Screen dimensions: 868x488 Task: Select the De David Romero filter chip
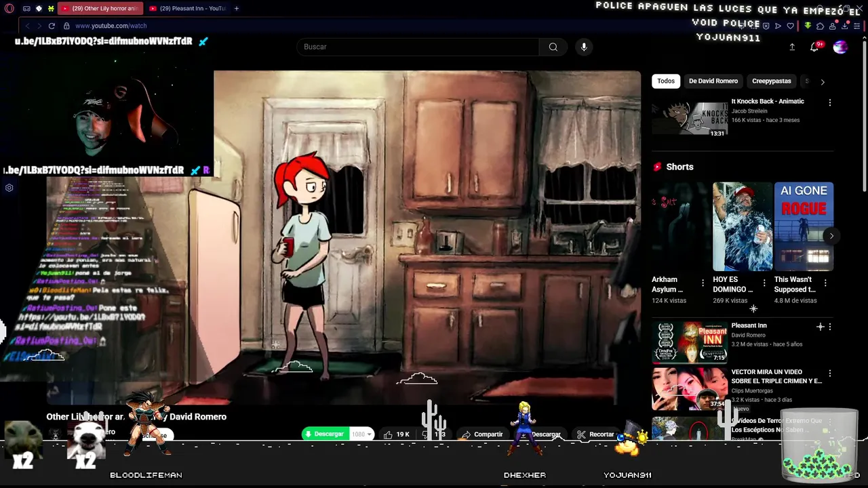(x=713, y=81)
